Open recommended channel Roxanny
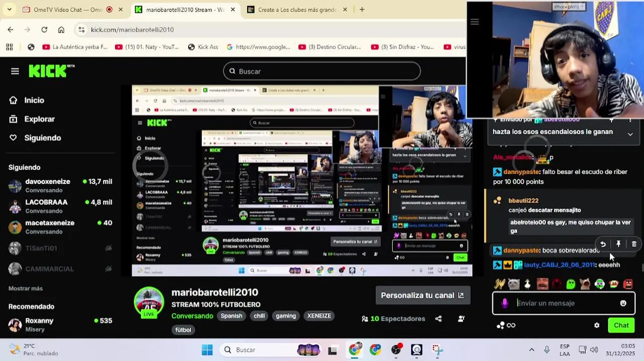The height and width of the screenshot is (361, 644). [x=60, y=324]
